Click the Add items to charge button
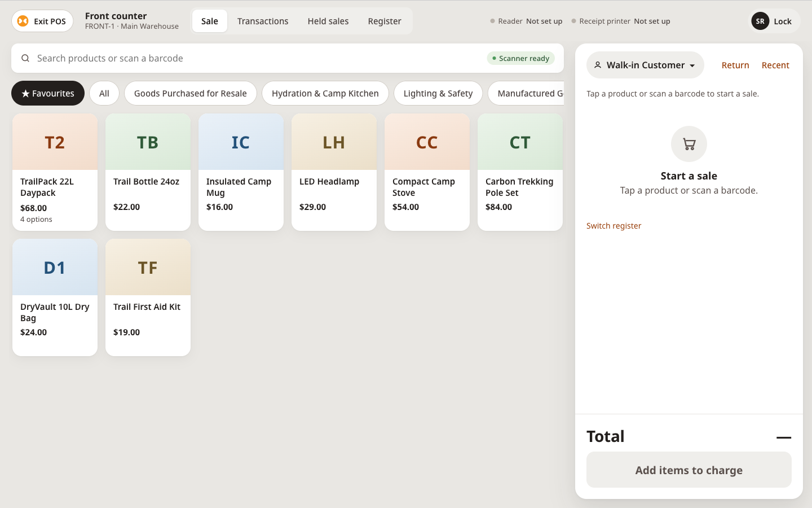 click(x=689, y=470)
